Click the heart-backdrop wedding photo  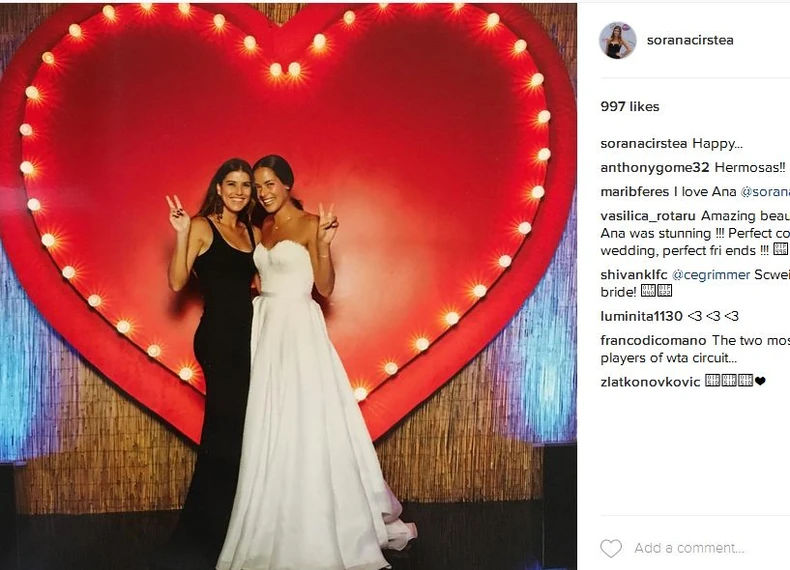288,286
